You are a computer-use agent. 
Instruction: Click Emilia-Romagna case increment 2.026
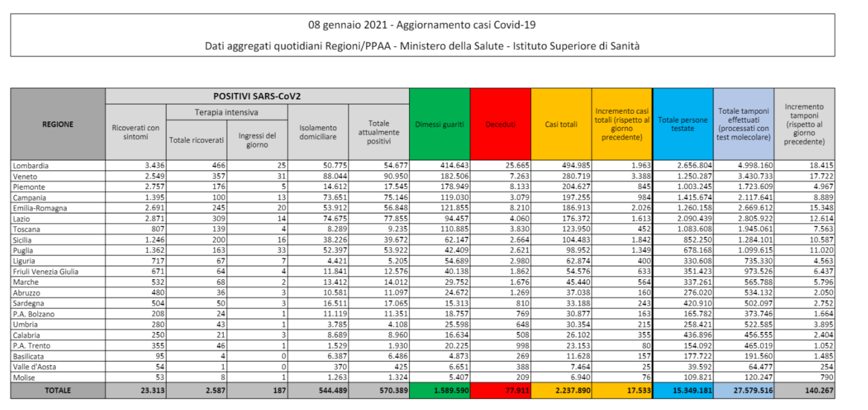tap(639, 208)
